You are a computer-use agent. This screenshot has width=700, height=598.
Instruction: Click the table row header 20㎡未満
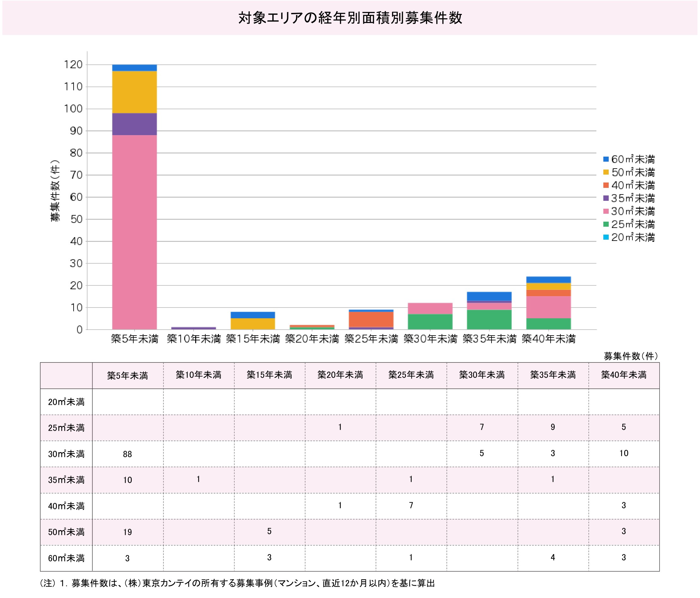click(x=66, y=402)
